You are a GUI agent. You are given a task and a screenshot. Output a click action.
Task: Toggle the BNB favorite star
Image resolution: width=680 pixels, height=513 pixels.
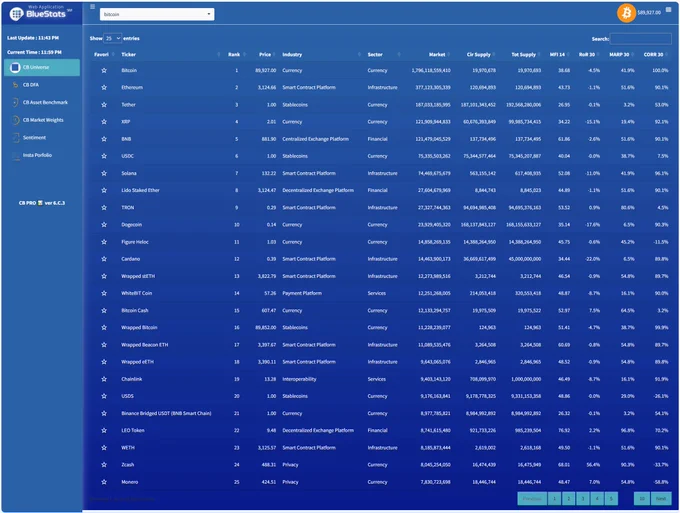click(x=104, y=139)
